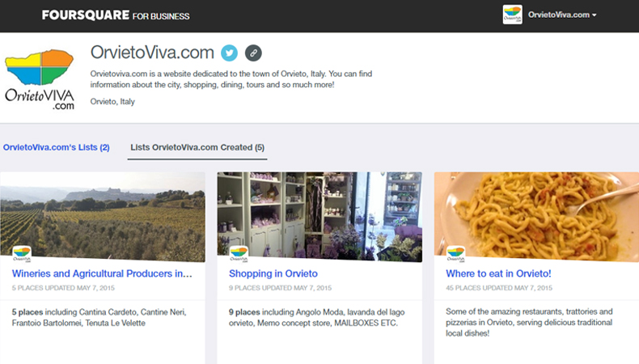Click '5 PLACES UPDATED MAY 7, 2015' text
Viewport: 639px width, 364px height.
click(63, 288)
